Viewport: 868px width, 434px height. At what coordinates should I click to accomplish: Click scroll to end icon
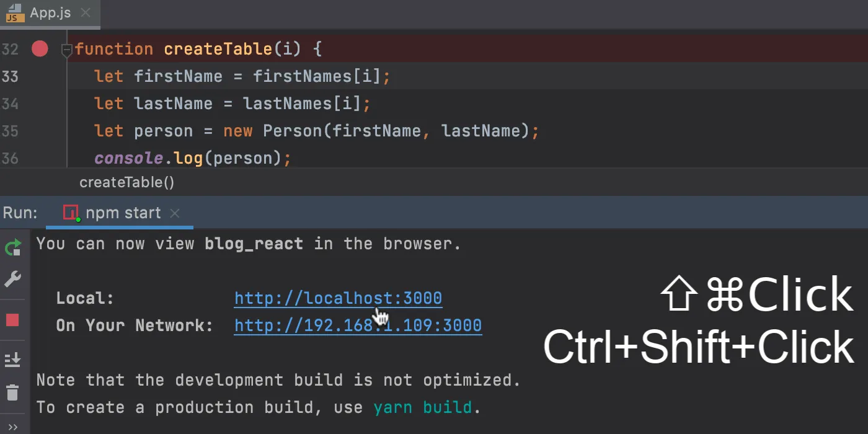pos(12,360)
